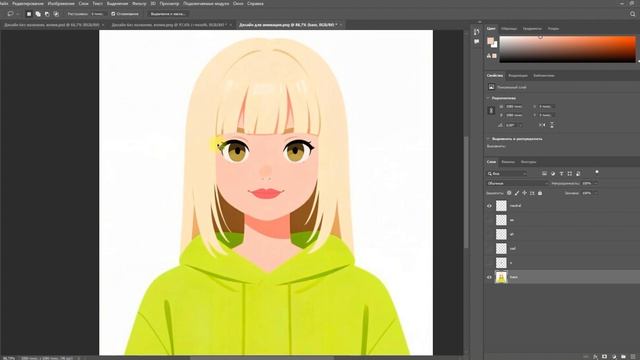Image resolution: width=640 pixels, height=360 pixels.
Task: Pick a color in the orange color field
Action: 568,49
